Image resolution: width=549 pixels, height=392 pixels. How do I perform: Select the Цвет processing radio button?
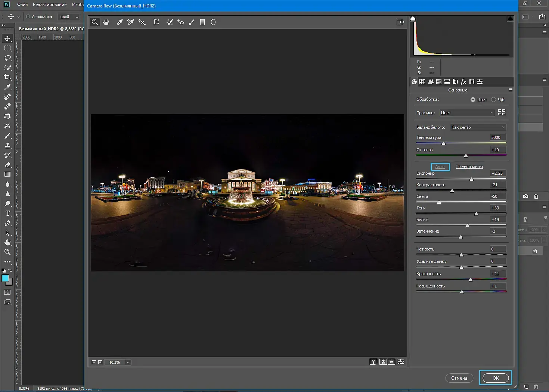click(x=473, y=100)
